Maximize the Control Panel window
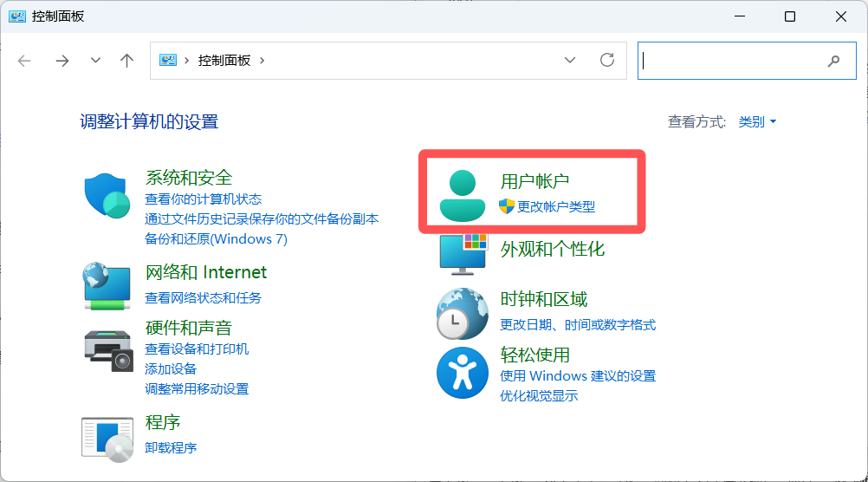The height and width of the screenshot is (482, 868). [790, 16]
